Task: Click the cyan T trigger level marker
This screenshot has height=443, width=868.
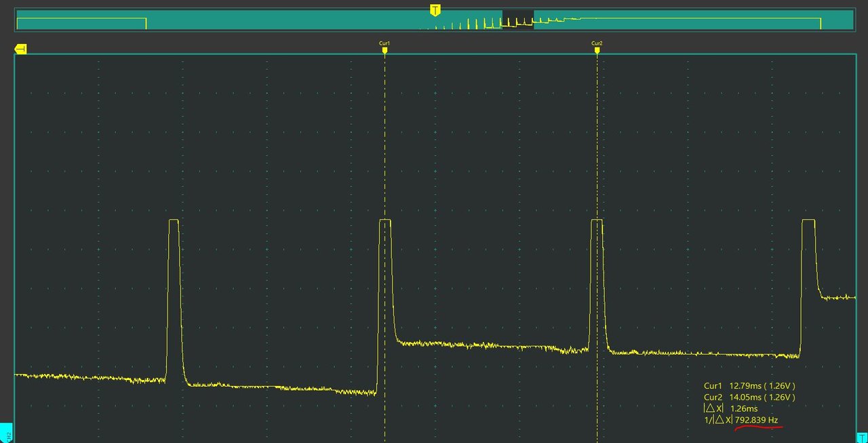Action: coord(862,438)
